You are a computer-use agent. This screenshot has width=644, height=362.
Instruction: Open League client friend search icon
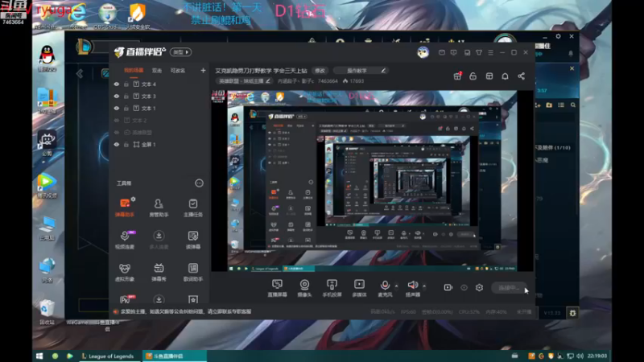[573, 105]
